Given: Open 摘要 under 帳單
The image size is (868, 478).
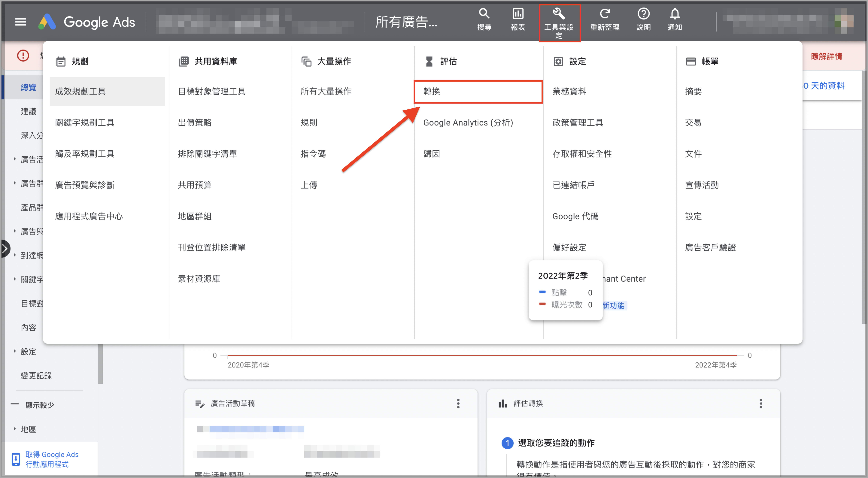Looking at the screenshot, I should [x=693, y=91].
